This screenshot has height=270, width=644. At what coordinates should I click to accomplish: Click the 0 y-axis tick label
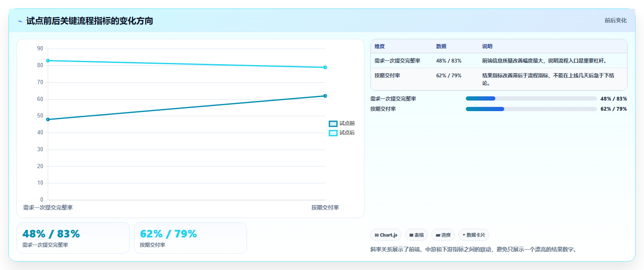[x=42, y=200]
